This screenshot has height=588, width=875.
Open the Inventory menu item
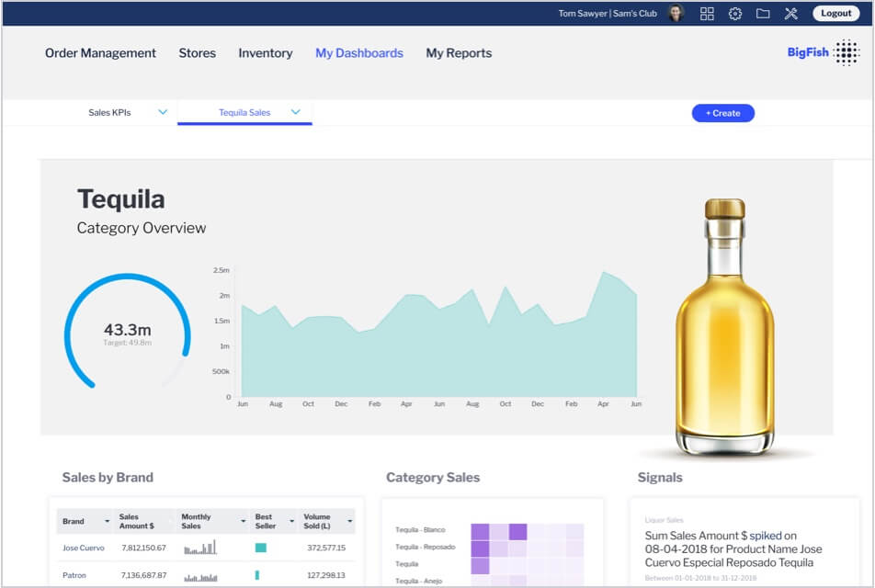pos(266,53)
